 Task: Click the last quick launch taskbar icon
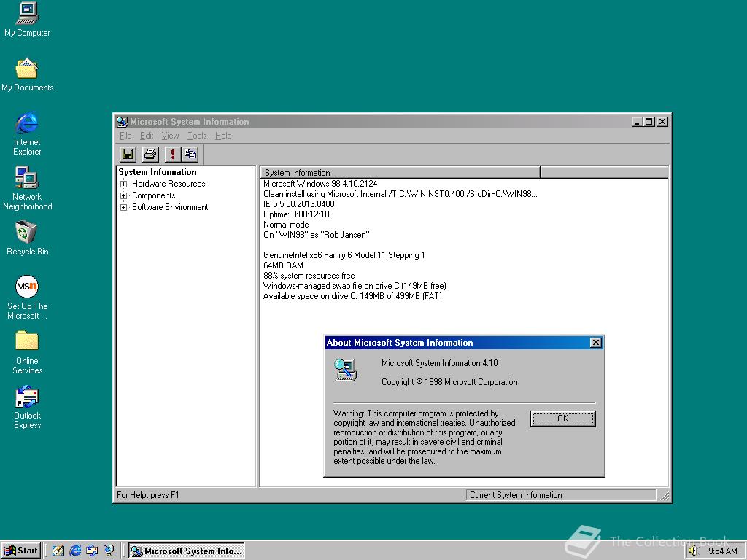pyautogui.click(x=109, y=551)
